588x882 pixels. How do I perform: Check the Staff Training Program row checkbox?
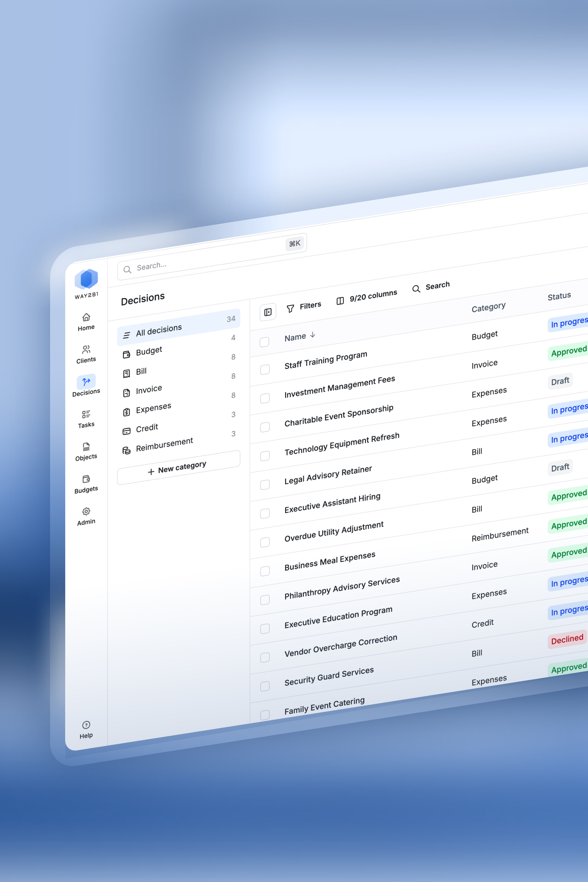point(265,370)
